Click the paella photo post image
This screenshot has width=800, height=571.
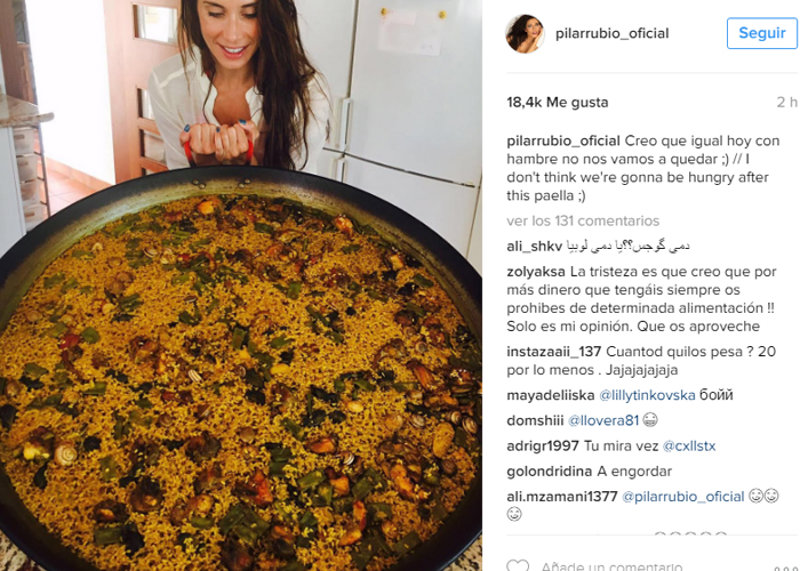coord(241,286)
